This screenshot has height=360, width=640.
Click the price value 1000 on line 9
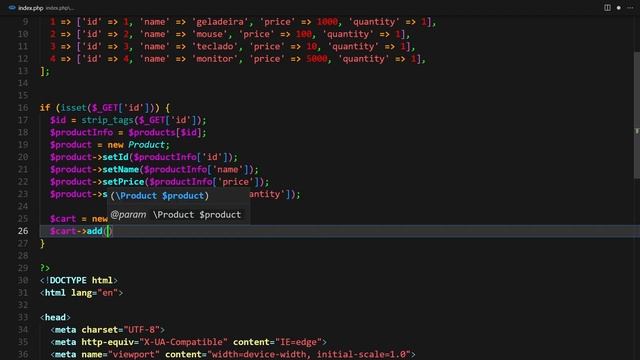tap(327, 22)
